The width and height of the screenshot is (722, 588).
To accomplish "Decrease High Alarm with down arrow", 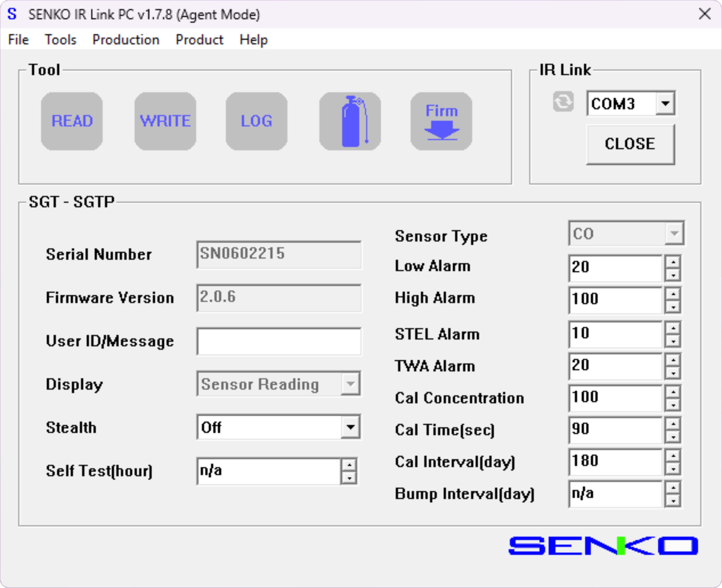I will tap(673, 307).
